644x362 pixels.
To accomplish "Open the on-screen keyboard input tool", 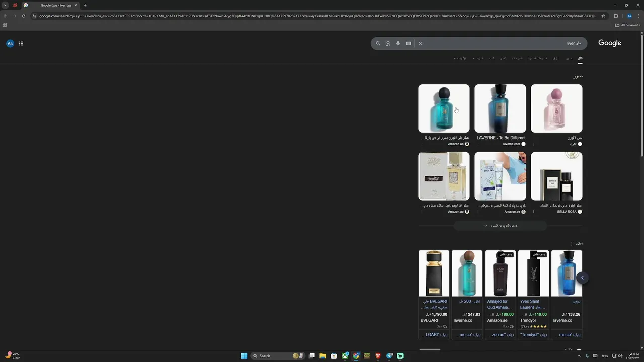I will pyautogui.click(x=408, y=43).
